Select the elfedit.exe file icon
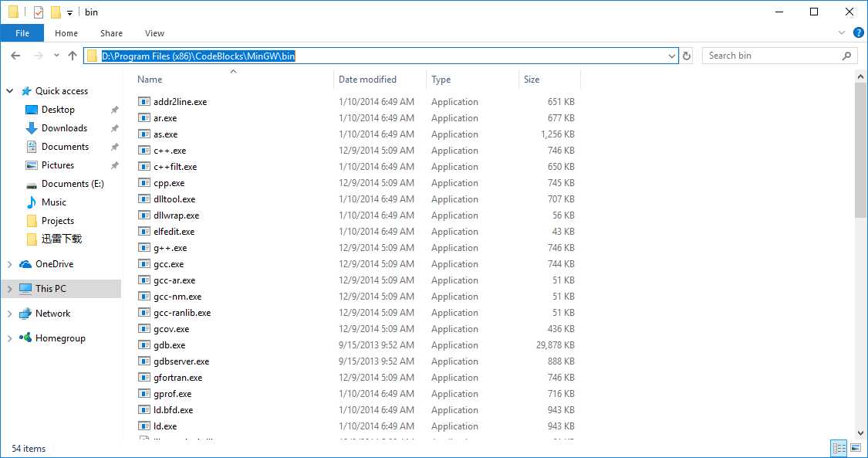 (x=144, y=232)
